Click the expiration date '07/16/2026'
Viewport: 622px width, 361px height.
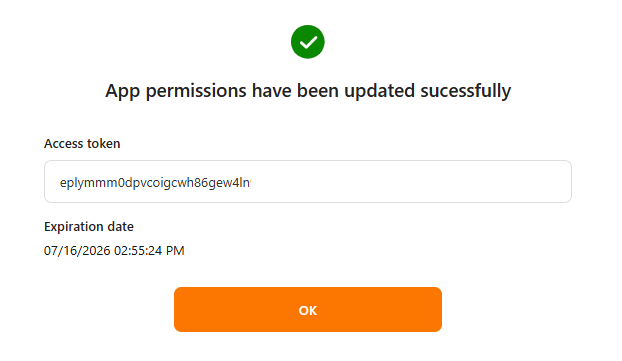(77, 251)
